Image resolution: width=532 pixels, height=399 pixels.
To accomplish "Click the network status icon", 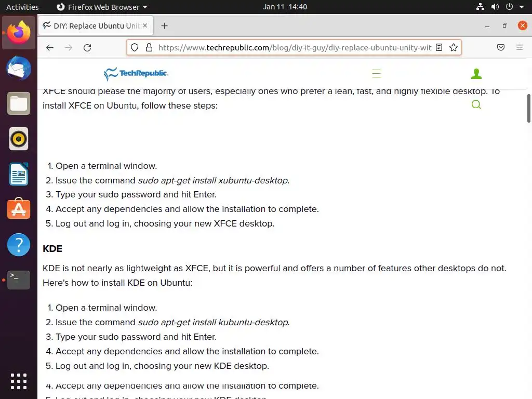I will (x=480, y=7).
